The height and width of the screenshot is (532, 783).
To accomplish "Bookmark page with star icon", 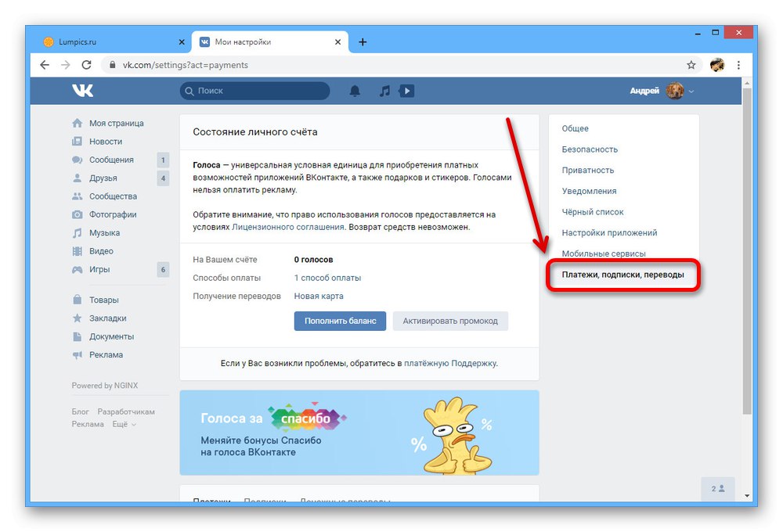I will tap(691, 65).
